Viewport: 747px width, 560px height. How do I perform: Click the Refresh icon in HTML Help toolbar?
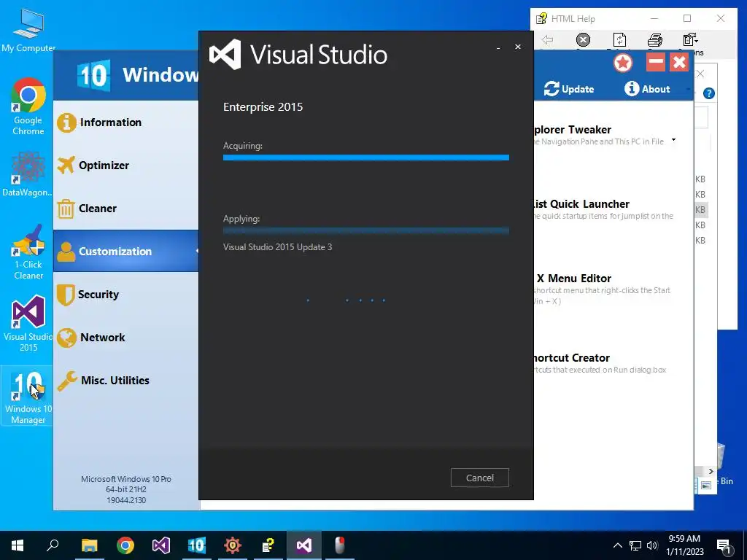point(619,40)
